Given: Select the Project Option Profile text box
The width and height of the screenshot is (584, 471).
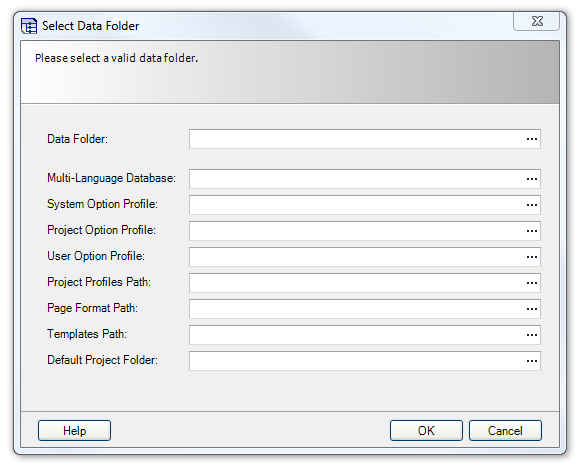Looking at the screenshot, I should [356, 231].
